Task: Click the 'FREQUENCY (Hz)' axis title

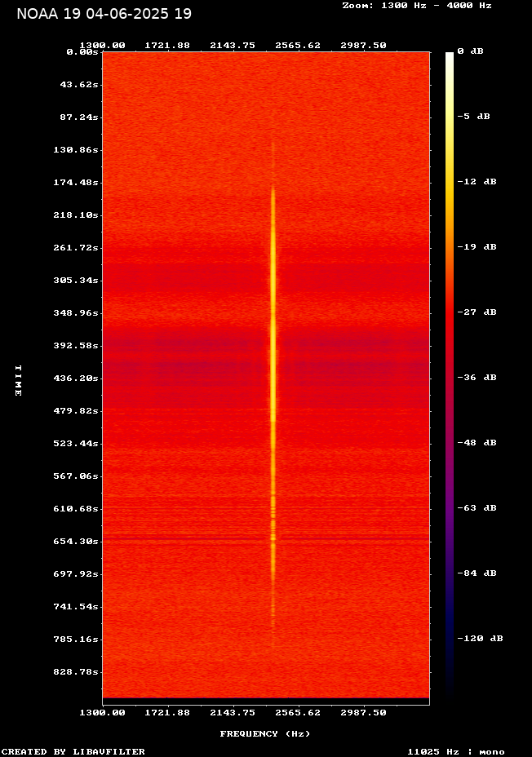Action: [265, 734]
